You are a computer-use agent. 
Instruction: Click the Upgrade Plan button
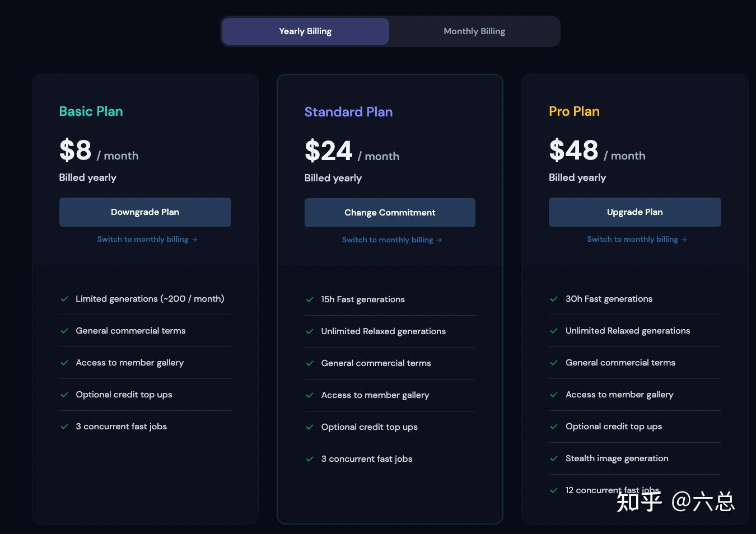pos(634,212)
